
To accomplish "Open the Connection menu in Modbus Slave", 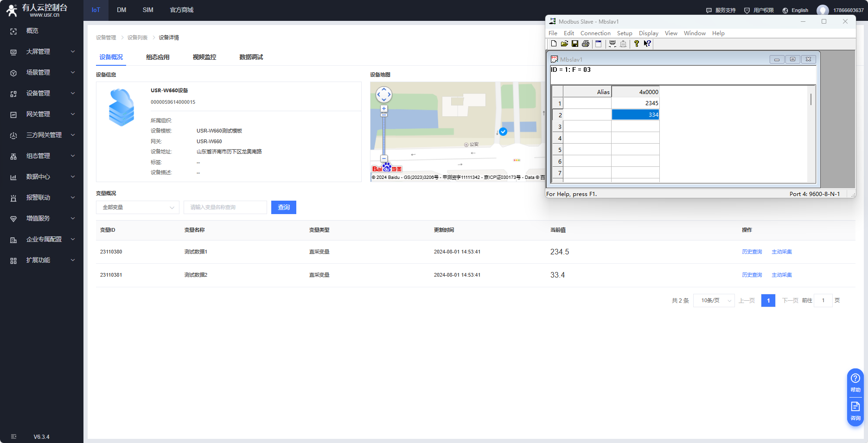I will (595, 33).
